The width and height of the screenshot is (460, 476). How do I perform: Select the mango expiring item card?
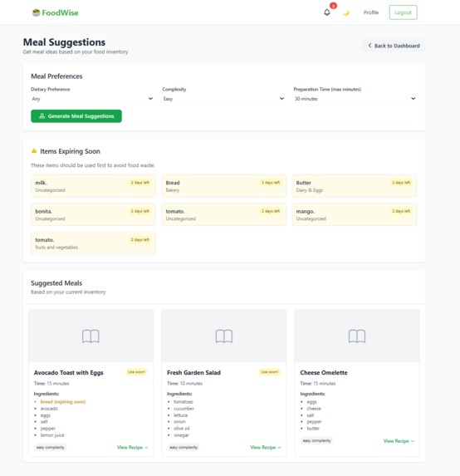tap(355, 214)
